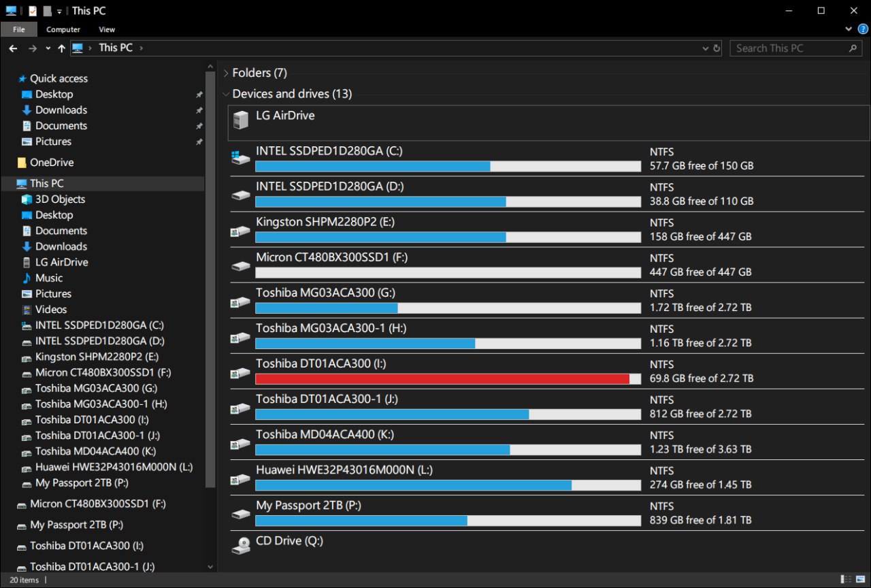Collapse the Devices and drives group

[x=226, y=94]
